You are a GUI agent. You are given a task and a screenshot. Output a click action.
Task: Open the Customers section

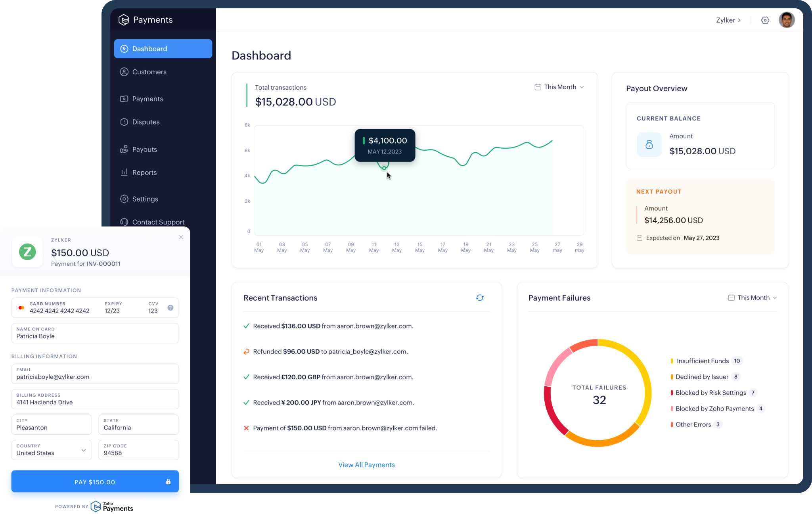click(149, 72)
